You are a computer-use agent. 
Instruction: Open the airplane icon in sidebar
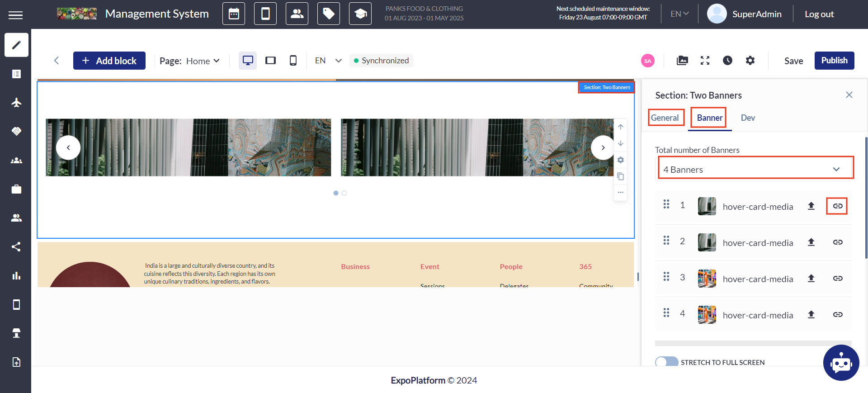[16, 103]
